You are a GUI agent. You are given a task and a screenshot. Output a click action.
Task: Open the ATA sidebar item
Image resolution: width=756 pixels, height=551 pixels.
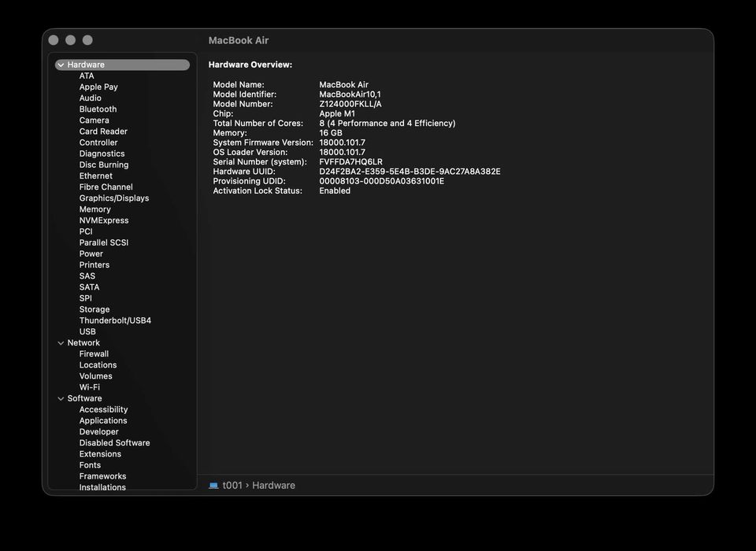click(x=87, y=76)
